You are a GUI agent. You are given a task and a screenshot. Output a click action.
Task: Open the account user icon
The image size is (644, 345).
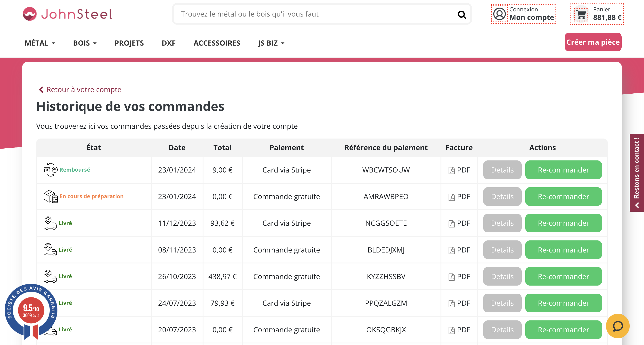point(499,14)
